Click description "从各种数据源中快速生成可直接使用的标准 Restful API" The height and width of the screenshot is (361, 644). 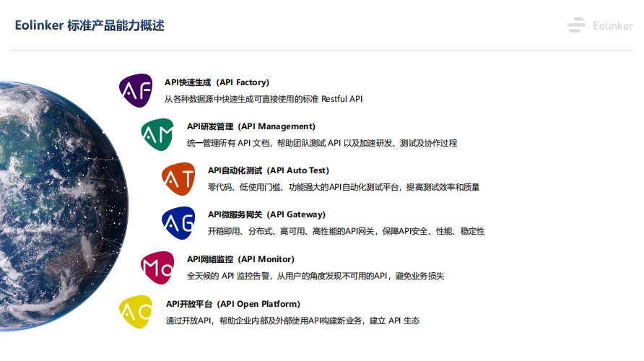[x=264, y=99]
